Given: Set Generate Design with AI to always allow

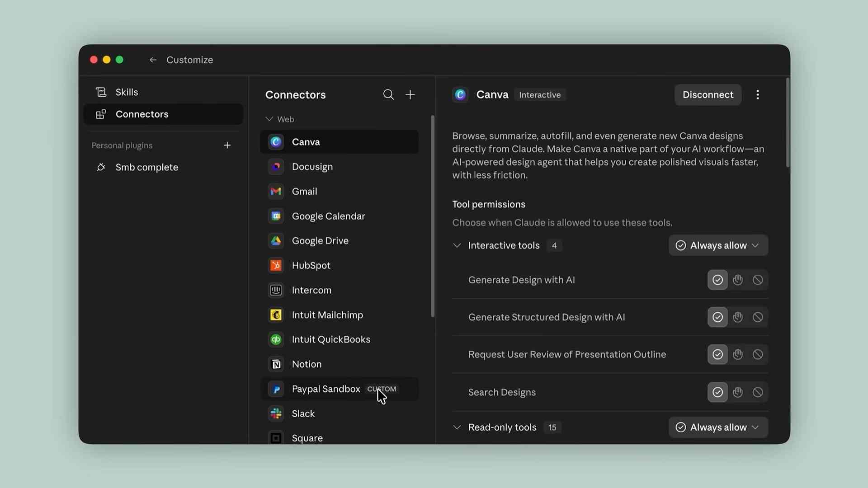Looking at the screenshot, I should (717, 280).
